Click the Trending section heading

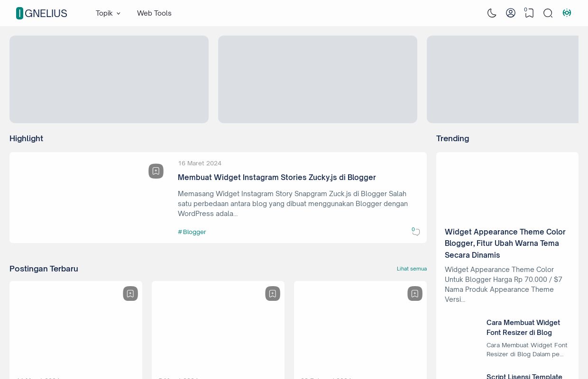(452, 138)
